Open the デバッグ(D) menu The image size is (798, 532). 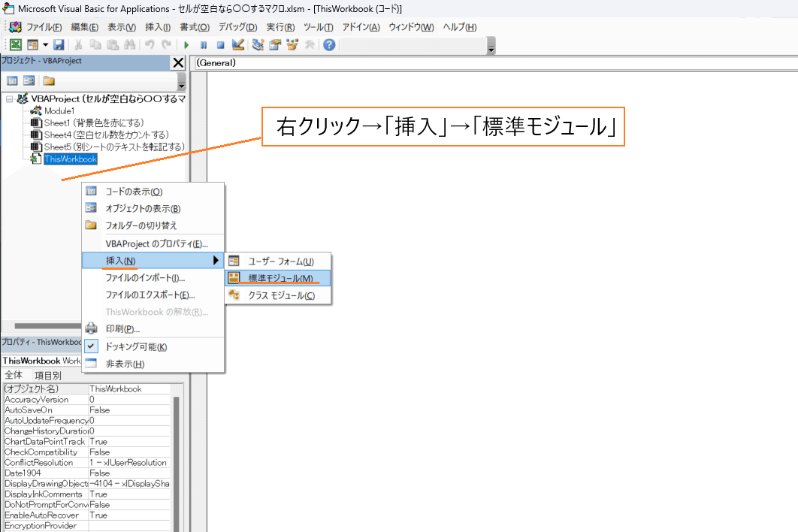pyautogui.click(x=237, y=27)
